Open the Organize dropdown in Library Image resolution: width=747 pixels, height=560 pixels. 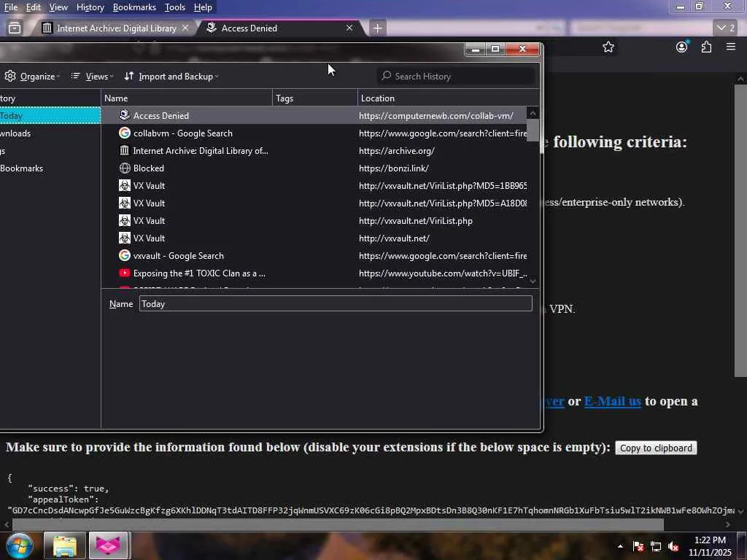[x=31, y=76]
